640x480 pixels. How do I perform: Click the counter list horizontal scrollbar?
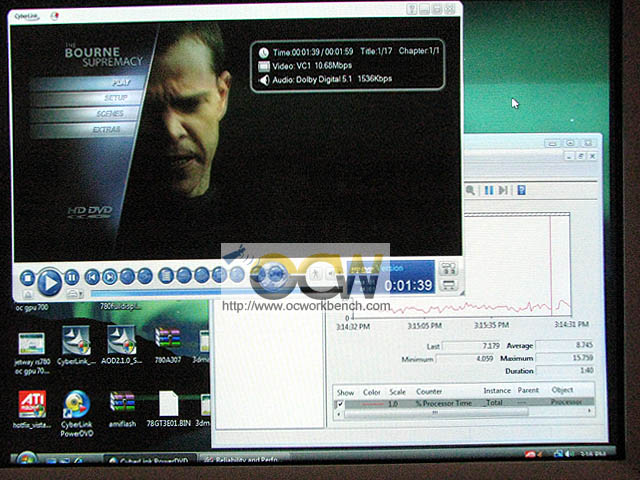click(x=436, y=413)
